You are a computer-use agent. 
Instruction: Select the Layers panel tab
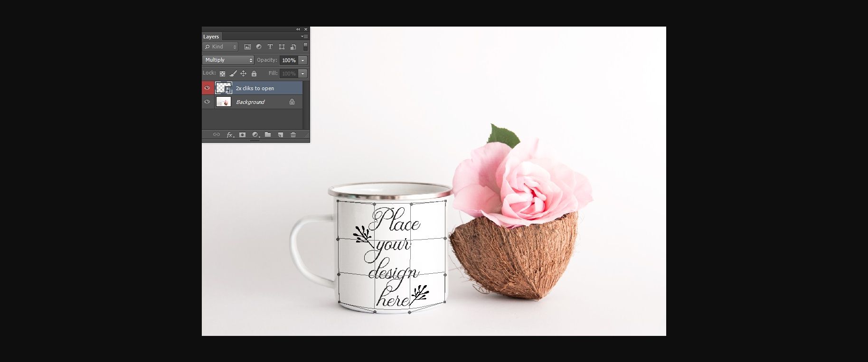tap(211, 37)
